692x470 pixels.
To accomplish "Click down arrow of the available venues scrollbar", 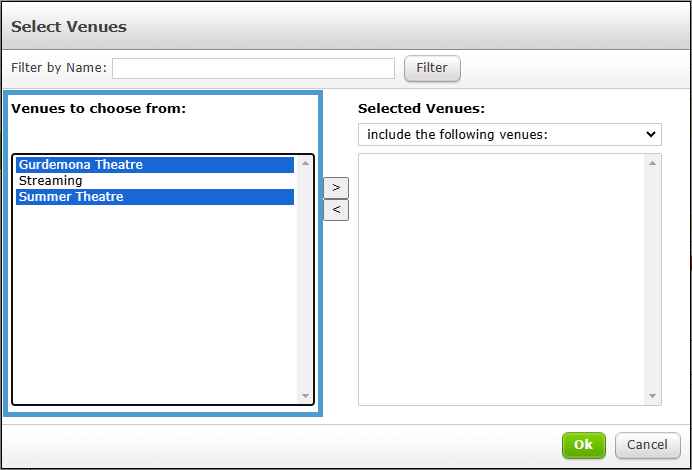I will [x=305, y=395].
